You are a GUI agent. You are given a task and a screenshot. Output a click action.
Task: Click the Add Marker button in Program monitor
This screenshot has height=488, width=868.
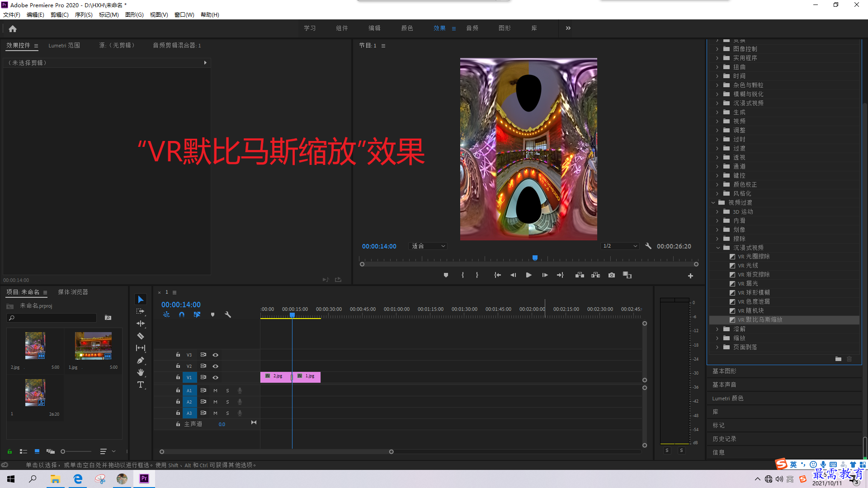pyautogui.click(x=446, y=275)
